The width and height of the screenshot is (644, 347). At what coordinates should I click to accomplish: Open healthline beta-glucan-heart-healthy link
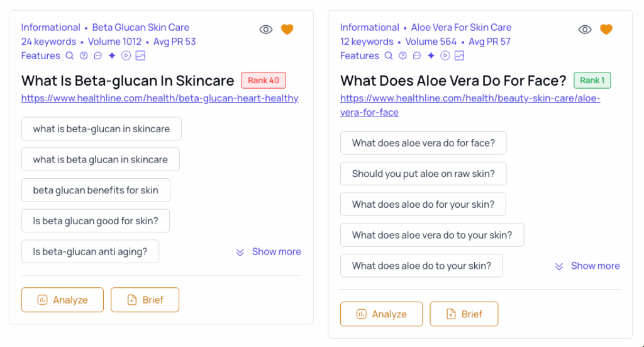click(160, 98)
